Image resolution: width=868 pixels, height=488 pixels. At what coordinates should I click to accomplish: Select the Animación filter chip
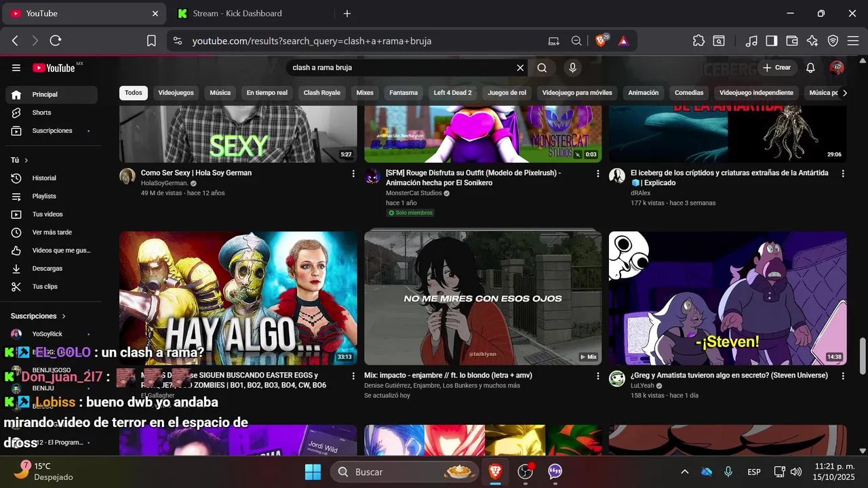coord(644,93)
